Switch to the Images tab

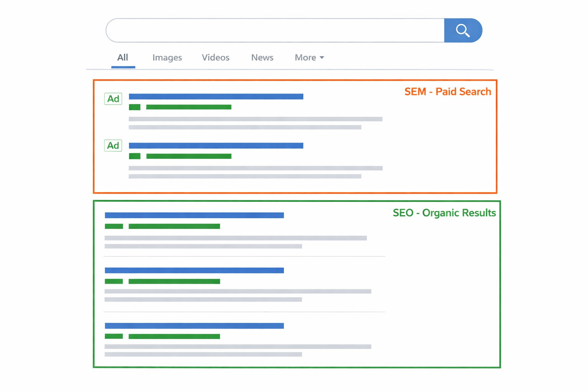167,57
